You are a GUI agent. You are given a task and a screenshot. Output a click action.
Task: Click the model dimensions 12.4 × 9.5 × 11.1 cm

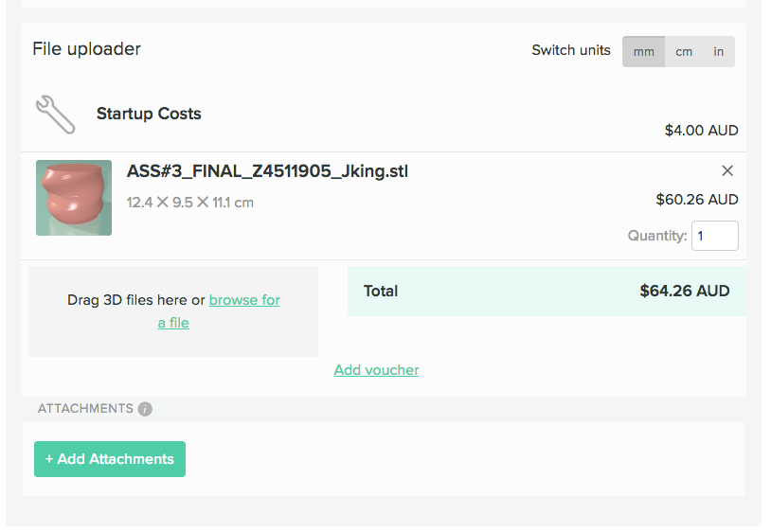click(x=190, y=203)
